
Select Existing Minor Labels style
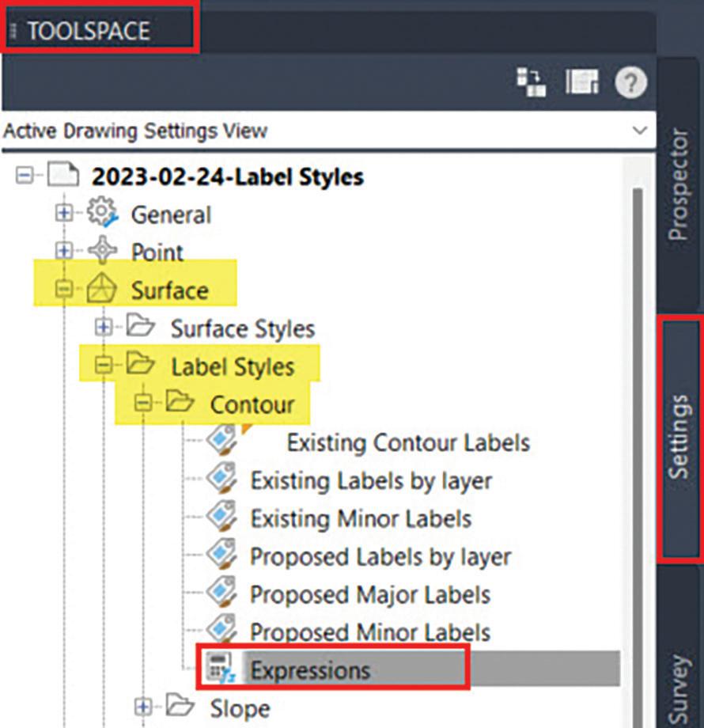tap(361, 518)
